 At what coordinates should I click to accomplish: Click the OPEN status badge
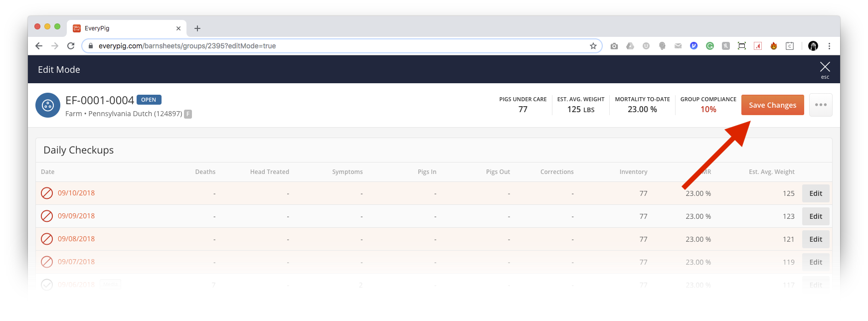[149, 100]
